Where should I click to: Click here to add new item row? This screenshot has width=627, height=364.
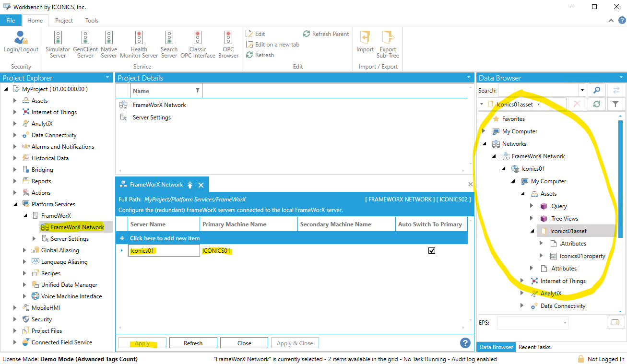point(292,238)
